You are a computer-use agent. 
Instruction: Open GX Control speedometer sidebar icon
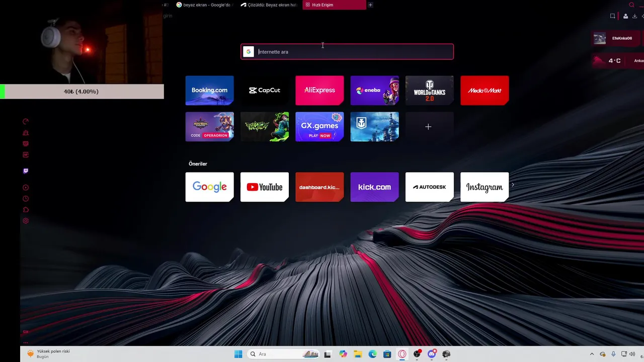(x=26, y=122)
